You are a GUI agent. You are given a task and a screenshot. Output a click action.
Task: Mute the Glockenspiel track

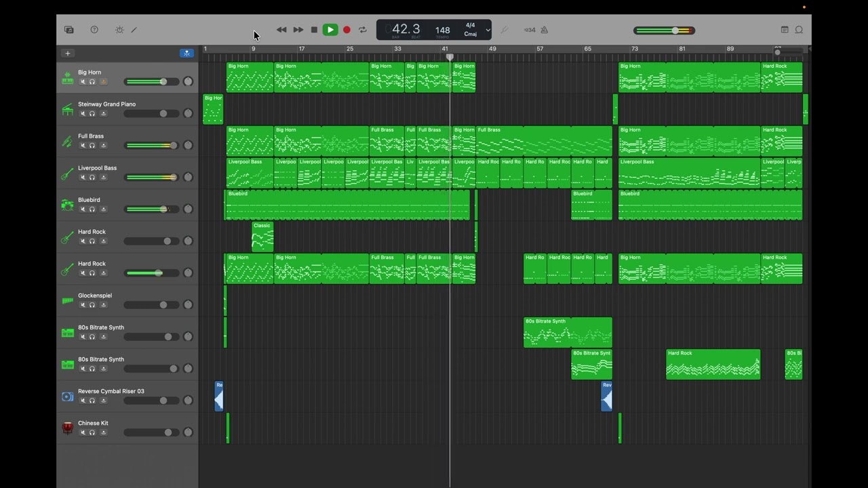[83, 304]
